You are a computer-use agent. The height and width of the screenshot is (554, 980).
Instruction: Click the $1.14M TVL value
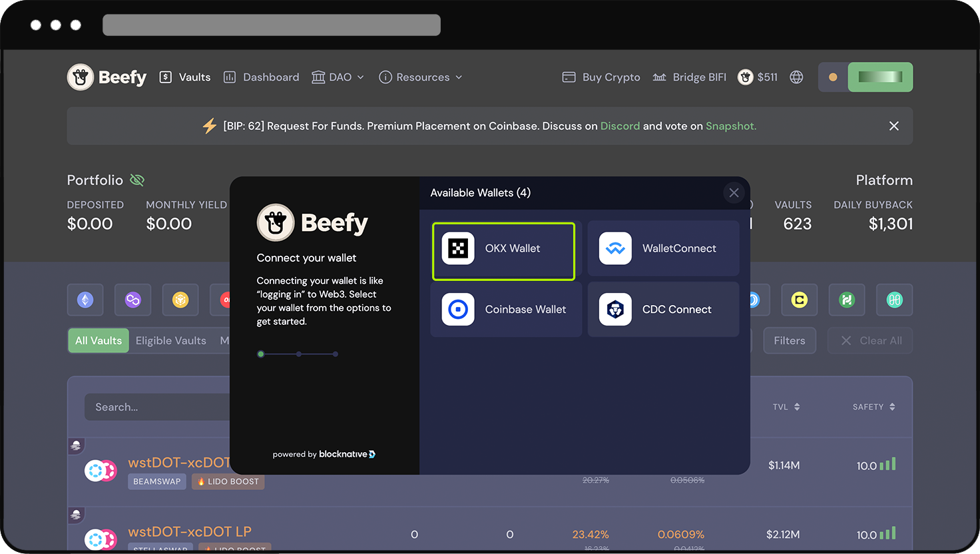[784, 465]
